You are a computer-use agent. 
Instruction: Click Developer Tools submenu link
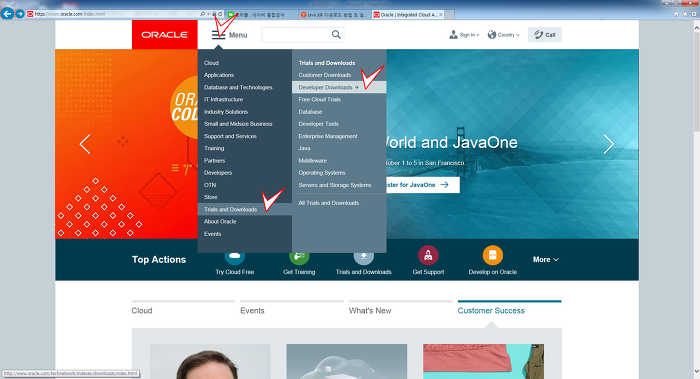pos(318,124)
